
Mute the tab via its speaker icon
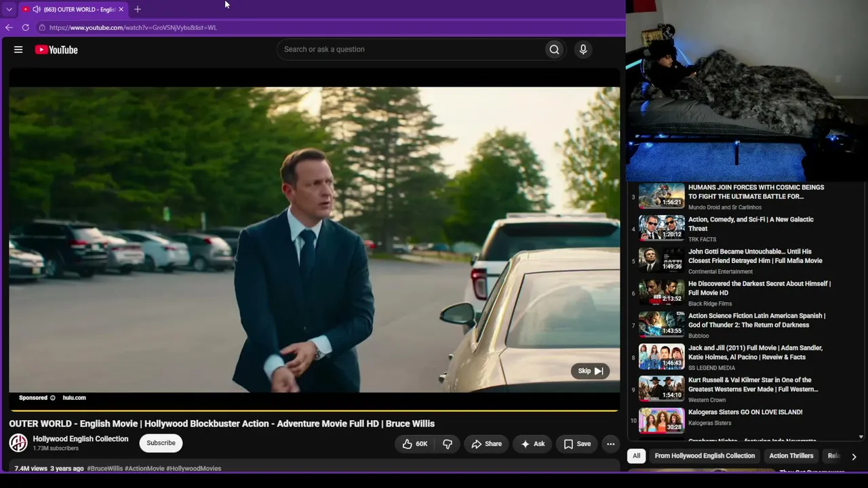point(36,9)
